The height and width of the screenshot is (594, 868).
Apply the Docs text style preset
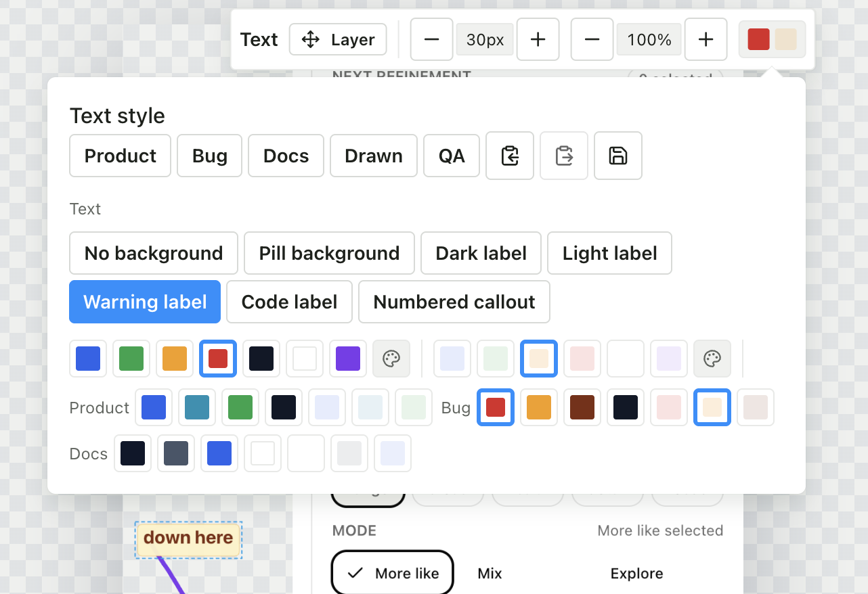tap(286, 156)
